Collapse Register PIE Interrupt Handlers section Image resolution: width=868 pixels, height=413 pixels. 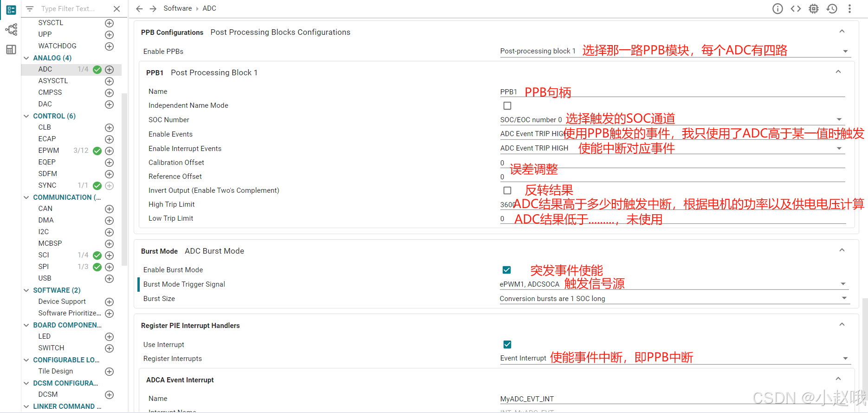pos(842,325)
